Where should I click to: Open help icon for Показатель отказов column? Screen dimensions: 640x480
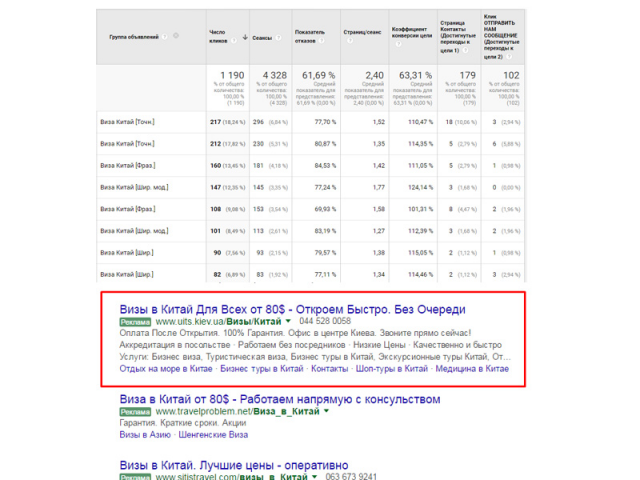pyautogui.click(x=322, y=41)
